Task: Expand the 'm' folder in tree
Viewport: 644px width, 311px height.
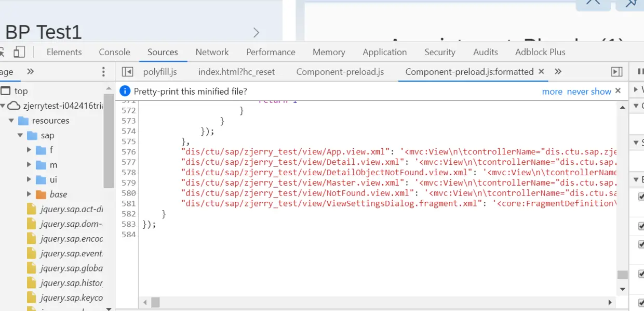Action: pyautogui.click(x=30, y=165)
